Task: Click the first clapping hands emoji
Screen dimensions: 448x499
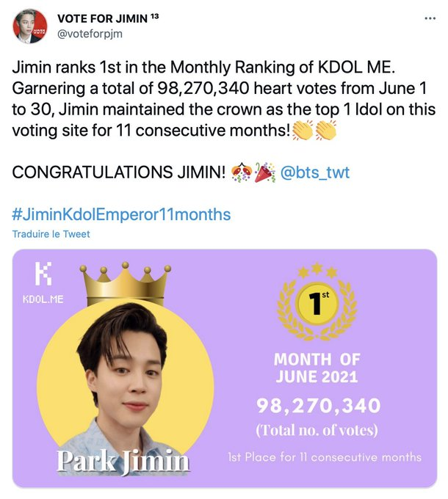Action: coord(303,130)
